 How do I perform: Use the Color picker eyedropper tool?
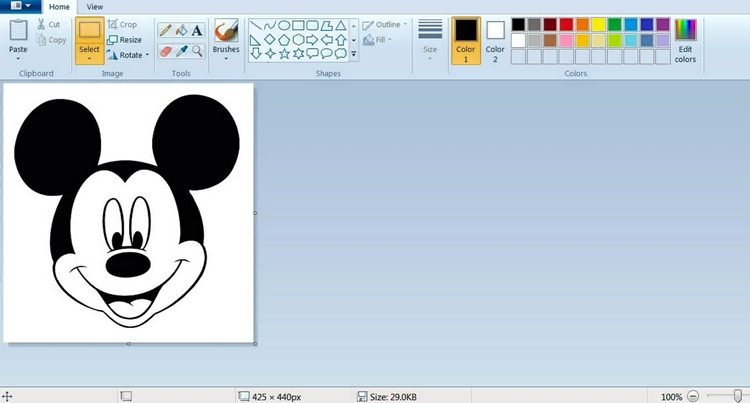180,50
